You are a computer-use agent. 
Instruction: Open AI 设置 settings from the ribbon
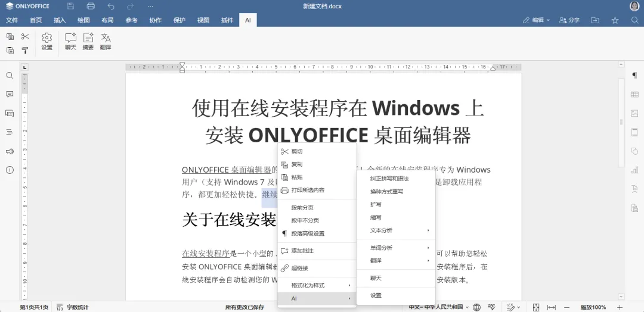[x=47, y=42]
